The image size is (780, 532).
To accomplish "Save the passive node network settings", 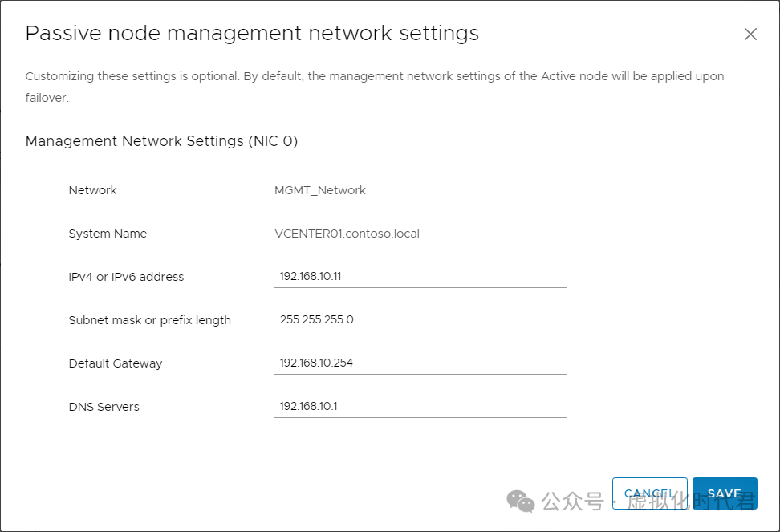I will (724, 493).
